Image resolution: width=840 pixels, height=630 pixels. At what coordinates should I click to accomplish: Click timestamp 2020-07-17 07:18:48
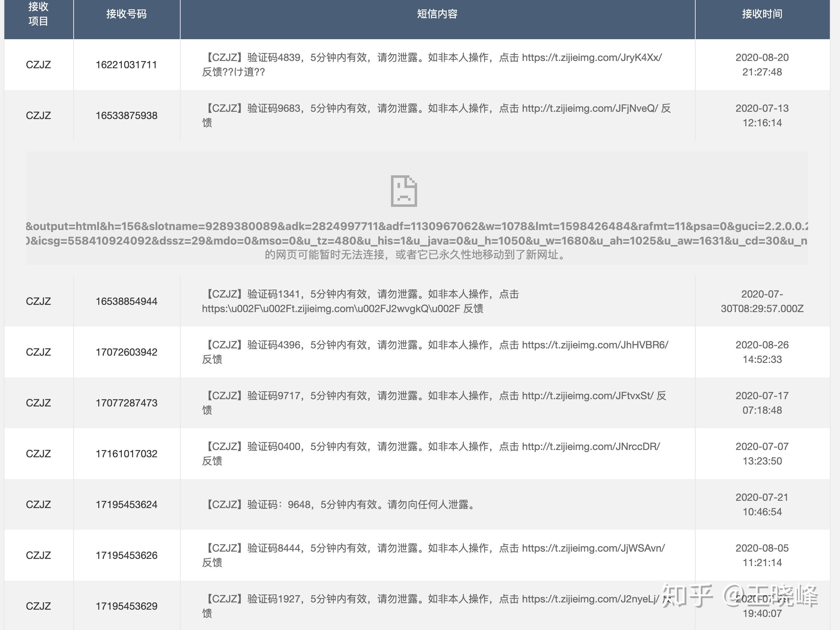[x=762, y=403]
